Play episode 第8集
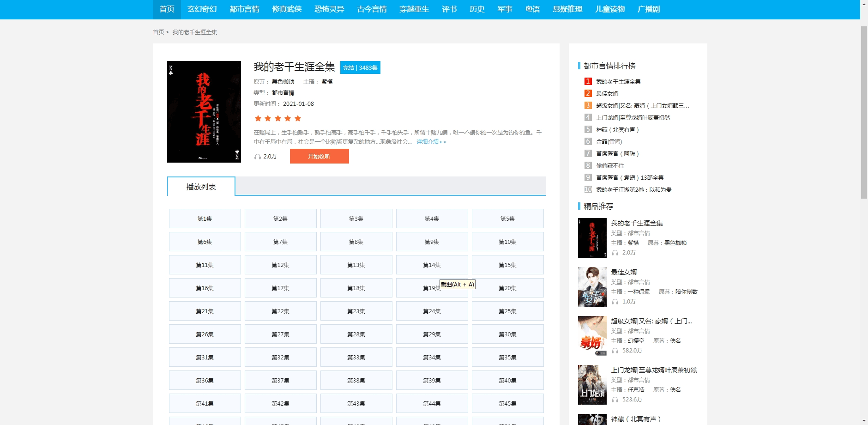This screenshot has height=425, width=868. (356, 242)
